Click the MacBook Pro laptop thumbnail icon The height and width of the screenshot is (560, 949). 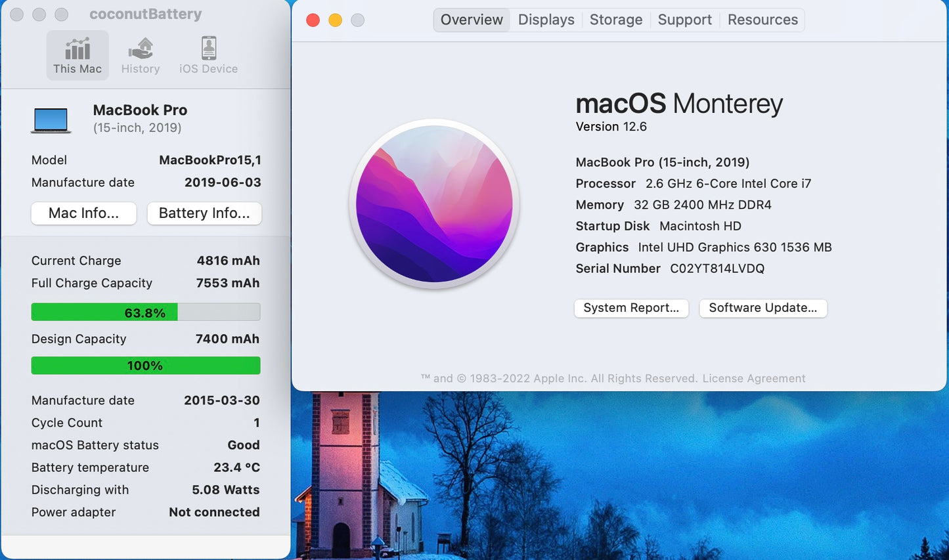52,119
